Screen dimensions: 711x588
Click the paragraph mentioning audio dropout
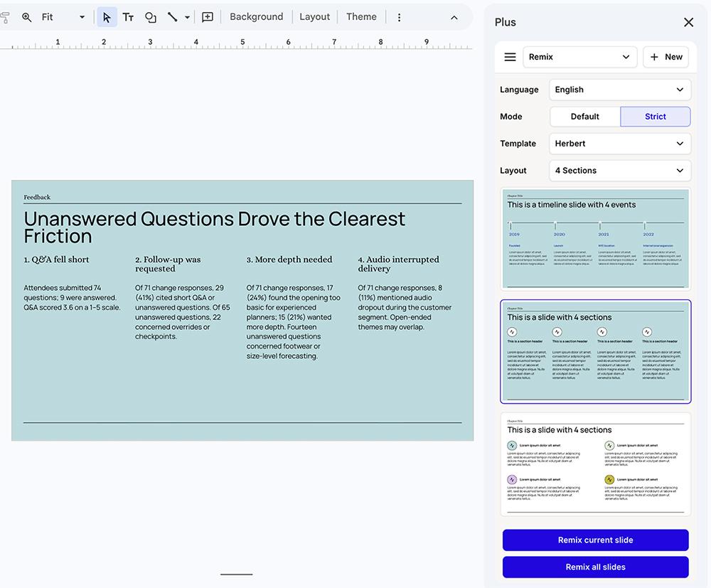pyautogui.click(x=405, y=307)
